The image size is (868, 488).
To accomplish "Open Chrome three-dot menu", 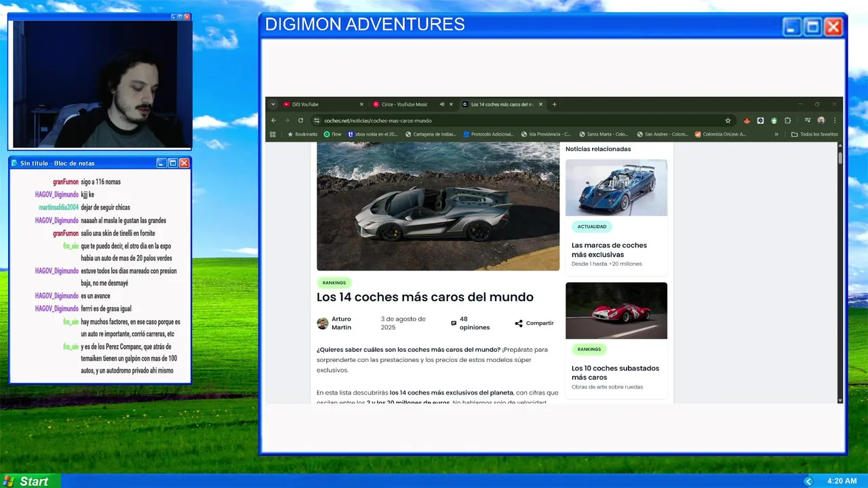I will (x=835, y=121).
